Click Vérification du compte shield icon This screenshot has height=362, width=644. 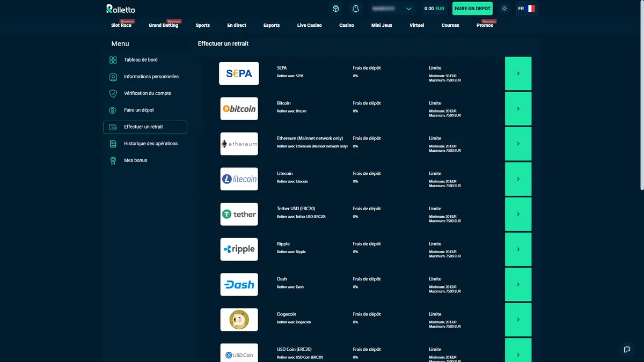(x=113, y=93)
